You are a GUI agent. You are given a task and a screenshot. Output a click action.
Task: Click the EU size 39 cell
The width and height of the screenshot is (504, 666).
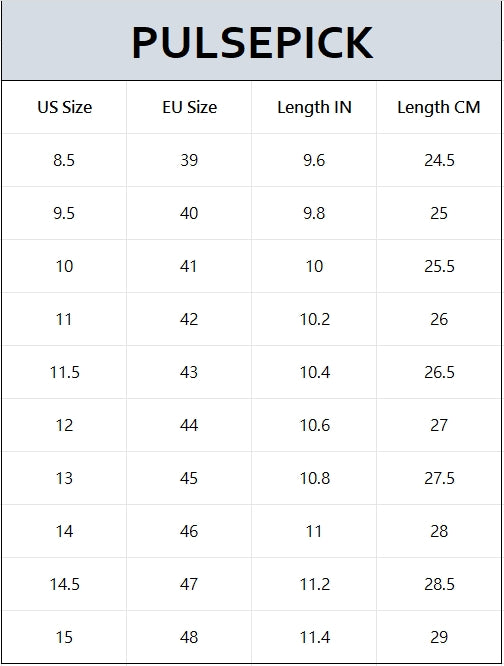point(189,160)
